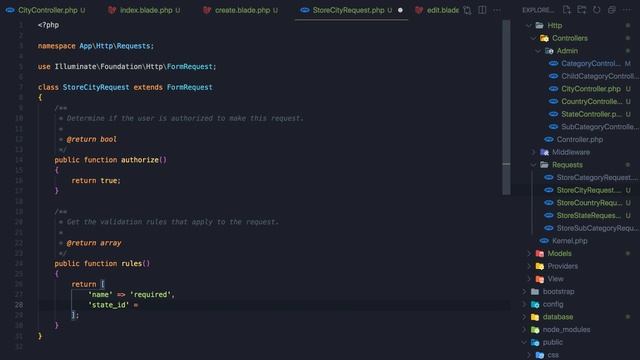Screen dimensions: 640x360
Task: Collapse the Admin folder chevron
Action: pos(538,51)
